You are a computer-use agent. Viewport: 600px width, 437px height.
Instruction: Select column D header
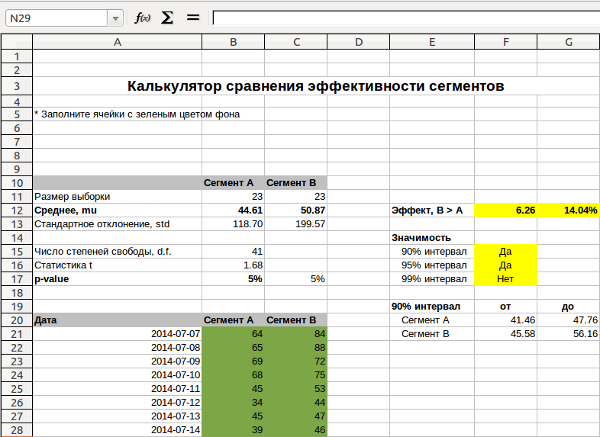click(359, 42)
